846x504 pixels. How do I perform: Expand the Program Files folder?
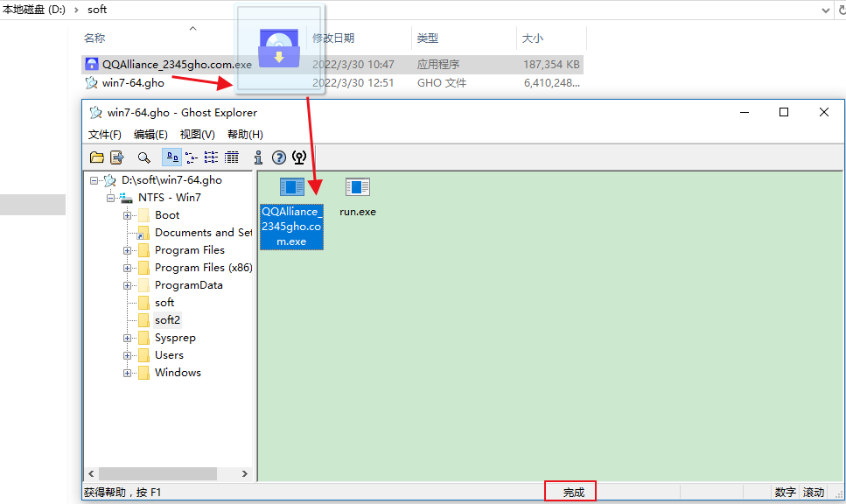click(x=128, y=250)
